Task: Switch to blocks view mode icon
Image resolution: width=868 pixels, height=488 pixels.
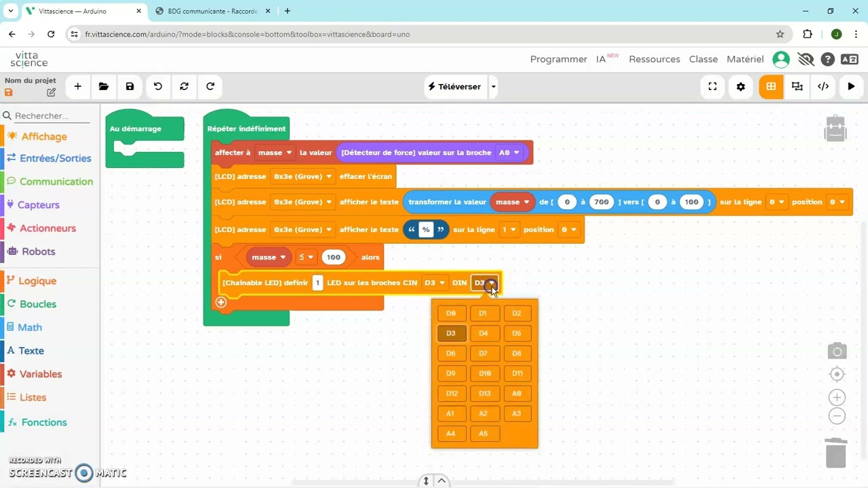Action: click(771, 87)
